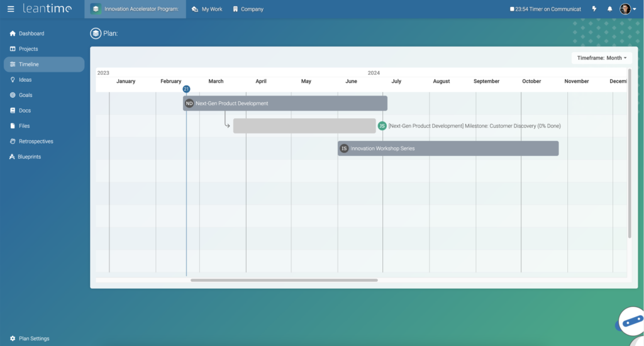Click the JS avatar badge

pos(382,126)
